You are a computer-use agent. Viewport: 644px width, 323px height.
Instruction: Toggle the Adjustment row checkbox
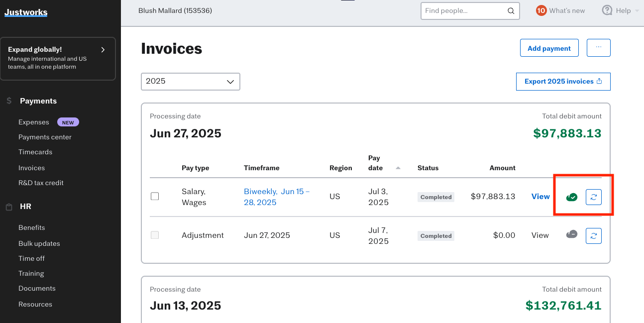[x=155, y=235]
